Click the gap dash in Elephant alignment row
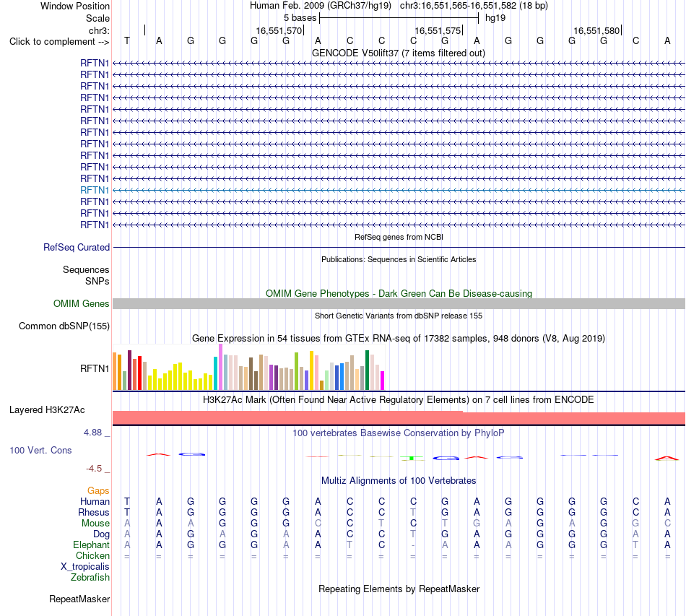Image resolution: width=686 pixels, height=616 pixels. (x=413, y=545)
